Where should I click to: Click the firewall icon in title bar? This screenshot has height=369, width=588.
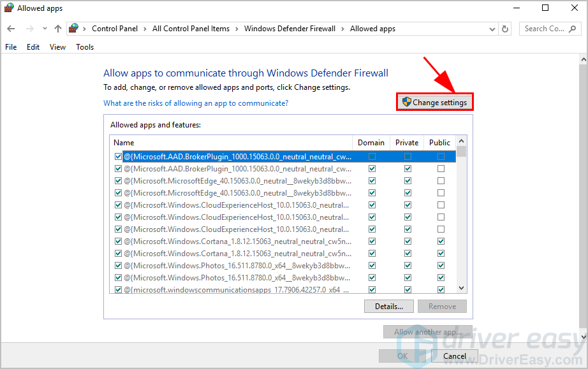click(8, 8)
